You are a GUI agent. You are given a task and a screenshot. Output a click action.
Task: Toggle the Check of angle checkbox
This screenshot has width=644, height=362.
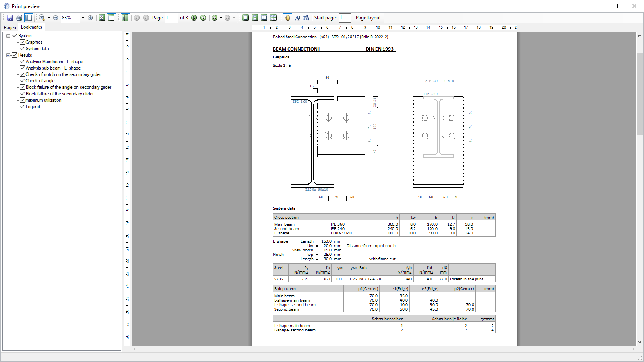pyautogui.click(x=23, y=81)
